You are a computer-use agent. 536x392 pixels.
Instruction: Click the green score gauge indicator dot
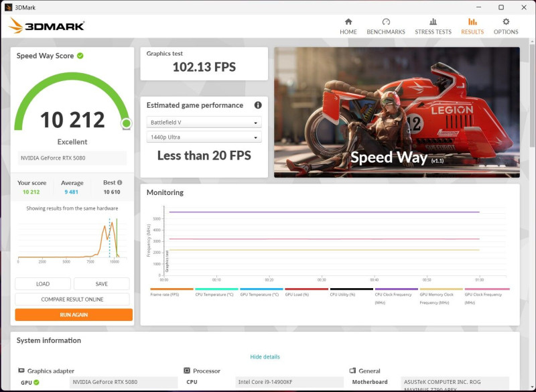(127, 123)
